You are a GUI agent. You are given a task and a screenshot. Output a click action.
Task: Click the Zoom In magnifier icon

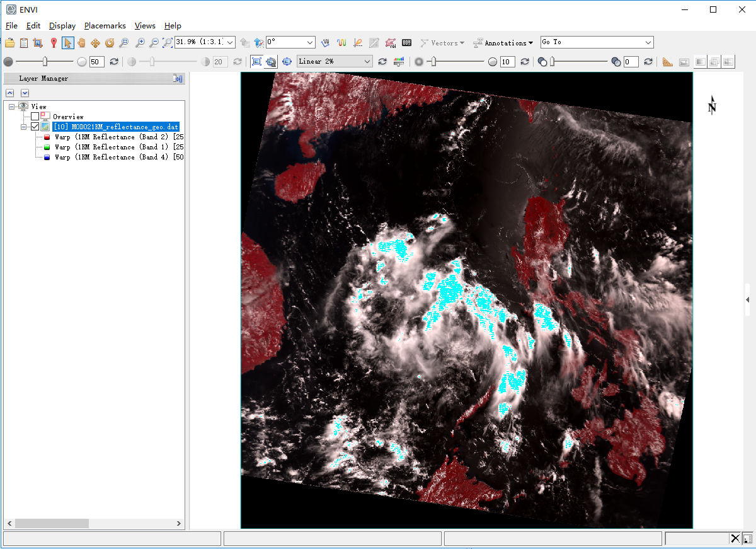[139, 43]
